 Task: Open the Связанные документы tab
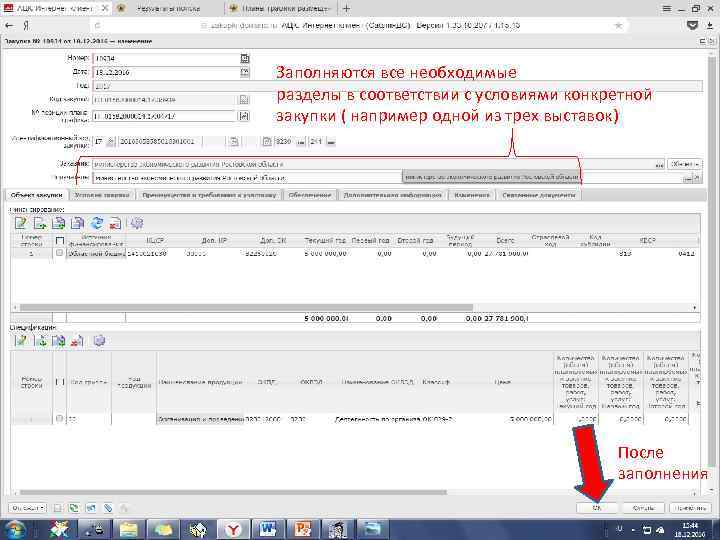(538, 195)
